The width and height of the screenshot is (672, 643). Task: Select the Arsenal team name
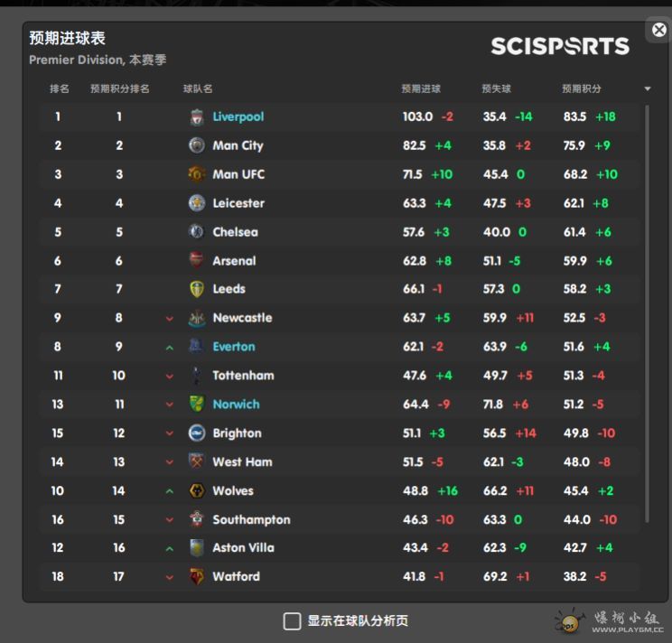tap(234, 260)
